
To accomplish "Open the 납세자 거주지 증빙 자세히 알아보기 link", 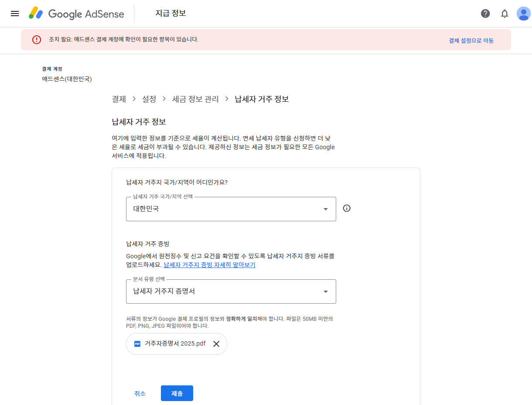I will tap(210, 265).
